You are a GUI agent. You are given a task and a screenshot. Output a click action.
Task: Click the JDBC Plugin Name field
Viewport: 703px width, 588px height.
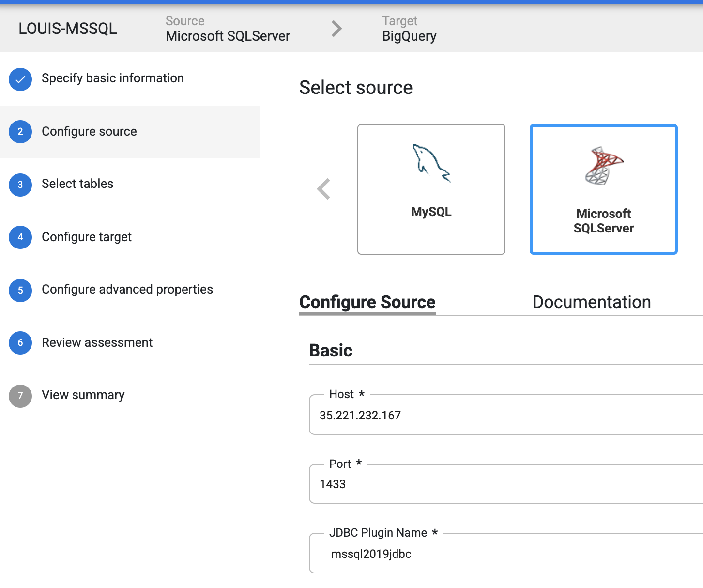[x=506, y=554]
